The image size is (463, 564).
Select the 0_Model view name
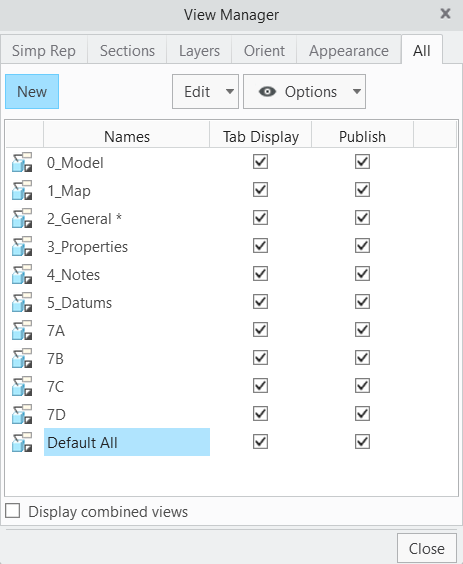click(x=75, y=163)
